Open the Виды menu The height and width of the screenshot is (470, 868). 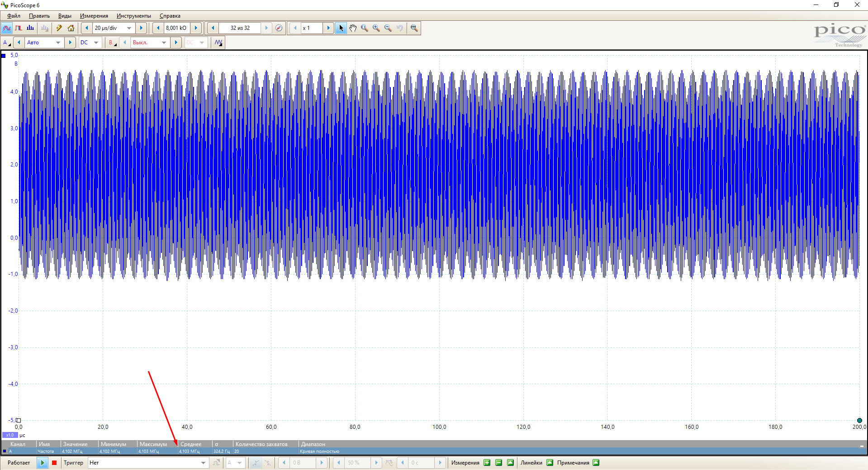(x=65, y=16)
